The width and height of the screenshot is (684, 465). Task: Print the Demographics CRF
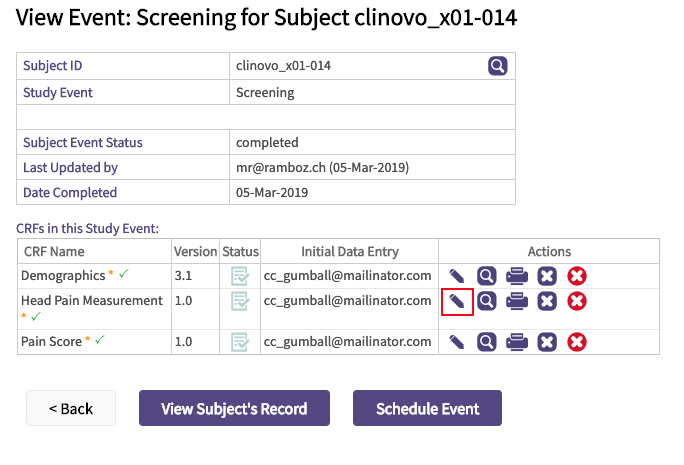pyautogui.click(x=516, y=275)
